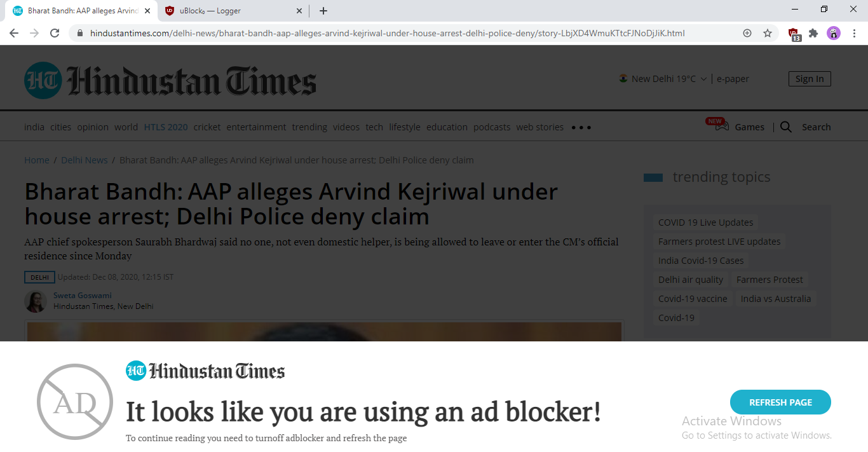Open the Chrome profile avatar
This screenshot has width=868, height=452.
point(834,33)
